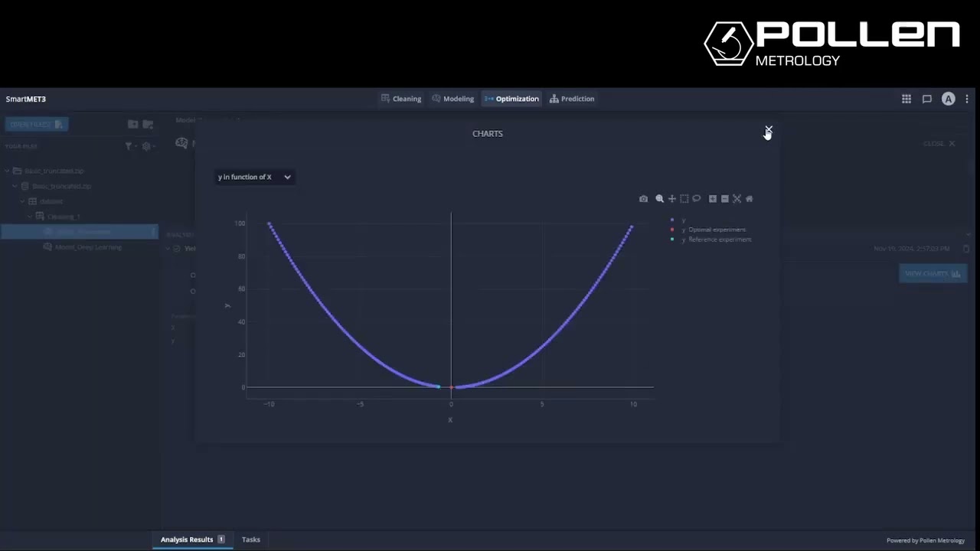Switch to the Cleaning tab
980x551 pixels.
[401, 99]
